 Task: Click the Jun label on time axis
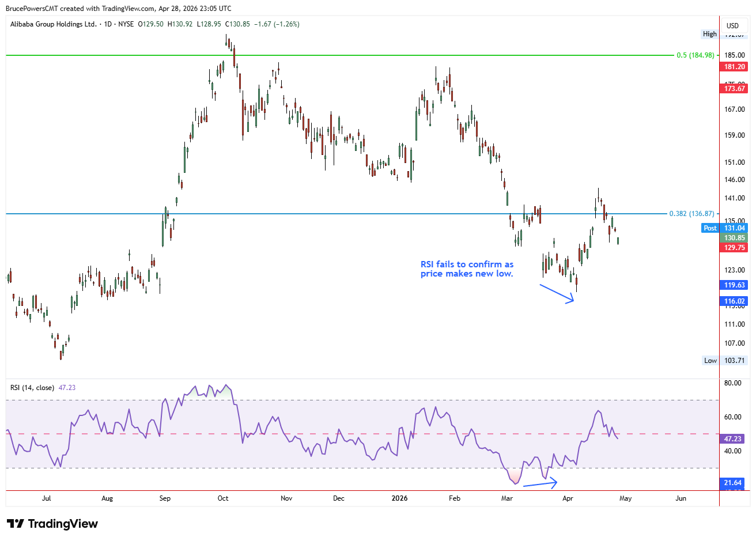click(681, 498)
